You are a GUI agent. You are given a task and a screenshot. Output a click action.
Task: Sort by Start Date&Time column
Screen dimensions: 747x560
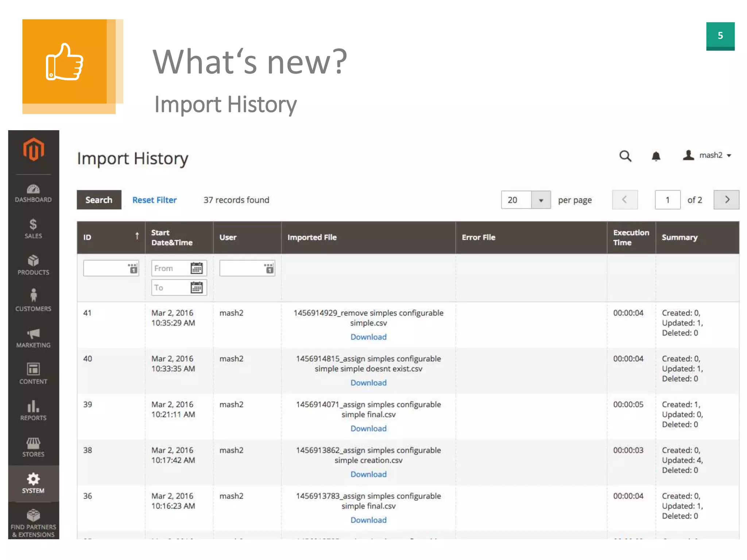coord(179,237)
